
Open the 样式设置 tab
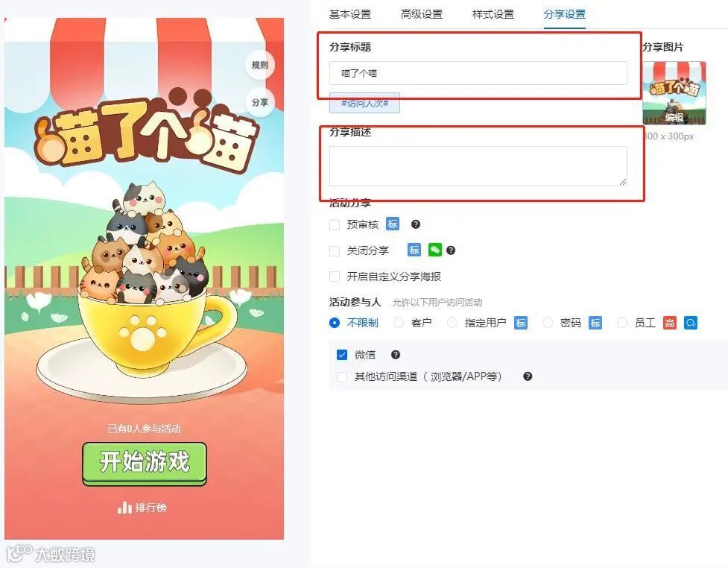coord(493,14)
